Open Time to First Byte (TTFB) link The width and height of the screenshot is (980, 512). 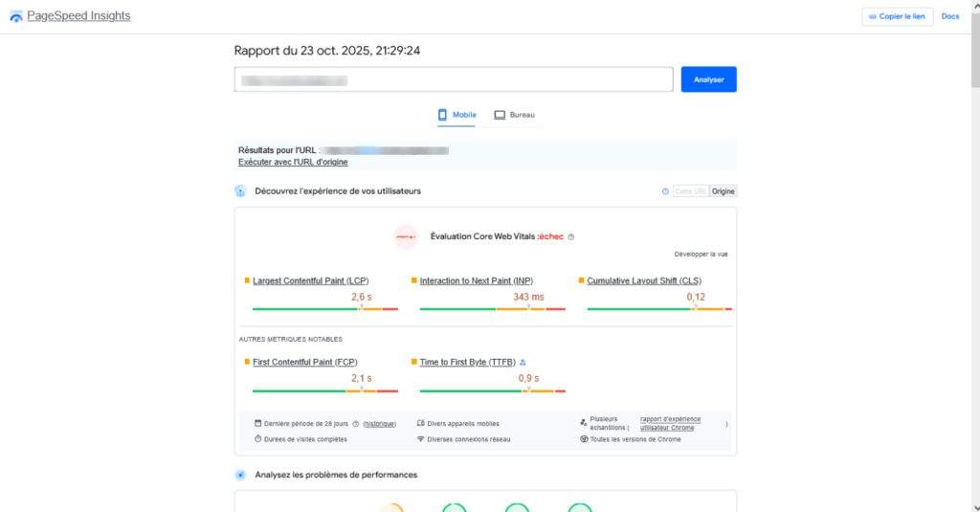coord(467,362)
